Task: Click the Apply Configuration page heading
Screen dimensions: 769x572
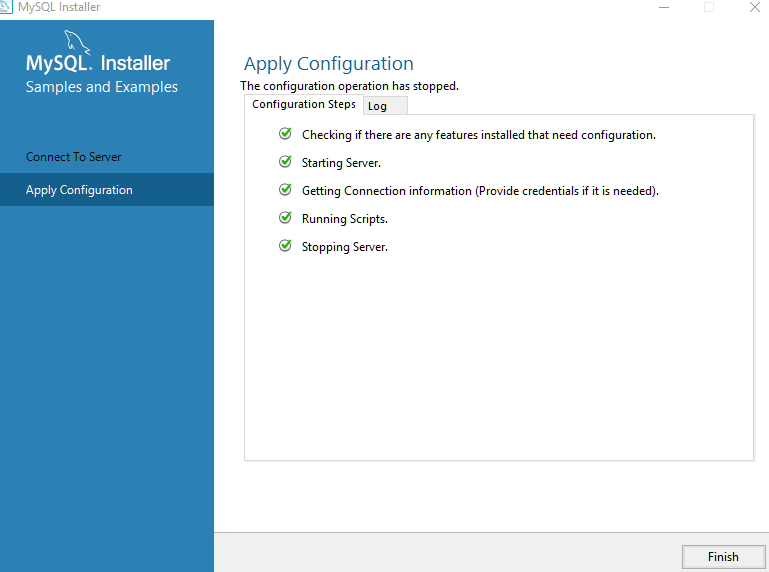Action: pyautogui.click(x=328, y=64)
